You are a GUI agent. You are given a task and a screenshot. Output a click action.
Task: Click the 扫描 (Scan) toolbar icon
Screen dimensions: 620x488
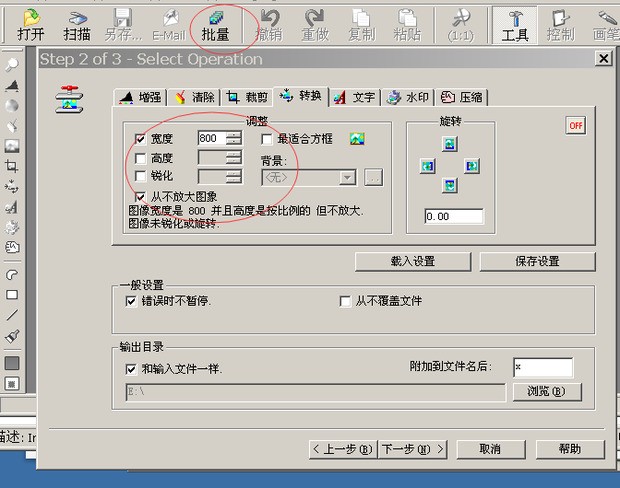[77, 25]
